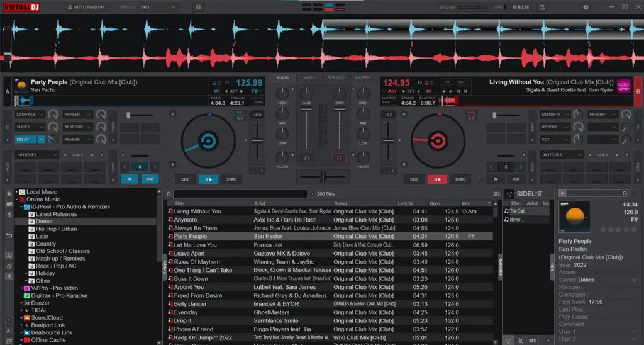Click the crossfader slider
Viewport: 644px width, 345px height.
(323, 178)
